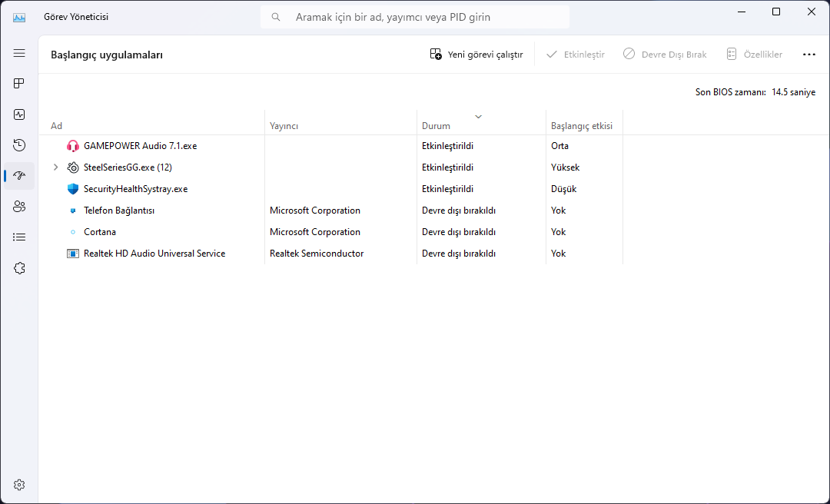Sort by the Başlangıç etkisi column header
Image resolution: width=830 pixels, height=504 pixels.
coord(582,126)
